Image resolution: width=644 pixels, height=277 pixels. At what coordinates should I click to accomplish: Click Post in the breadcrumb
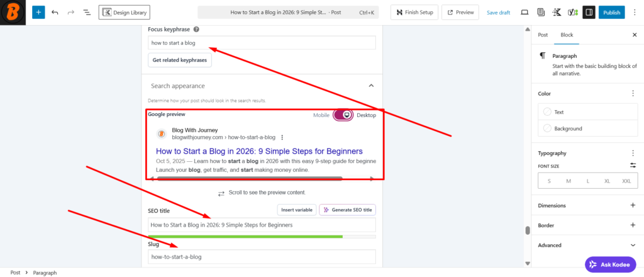15,273
